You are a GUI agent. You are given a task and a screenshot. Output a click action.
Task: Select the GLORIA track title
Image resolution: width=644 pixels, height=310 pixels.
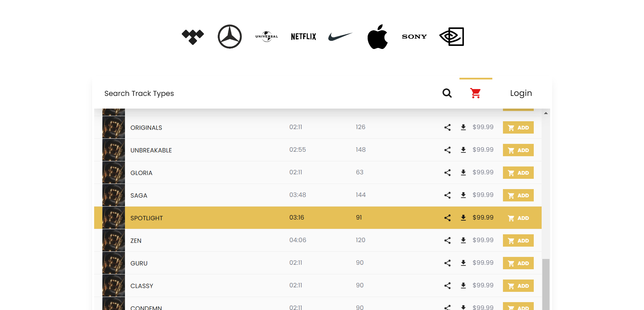coord(141,173)
